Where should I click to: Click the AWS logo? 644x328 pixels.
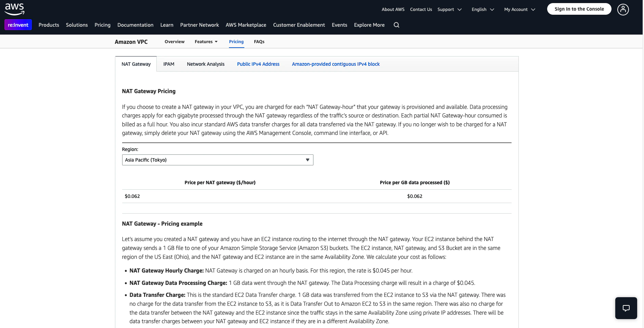click(14, 9)
